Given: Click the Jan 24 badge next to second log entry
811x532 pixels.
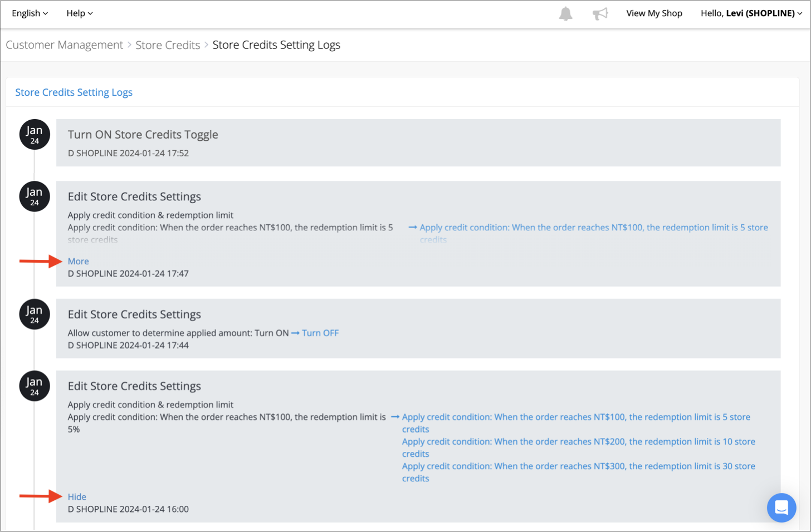Looking at the screenshot, I should (34, 196).
